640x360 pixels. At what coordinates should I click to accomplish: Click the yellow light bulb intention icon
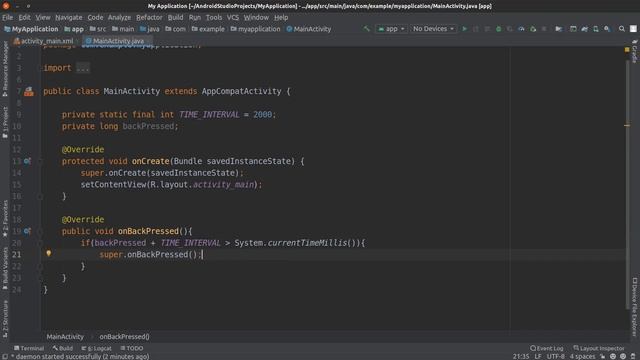[49, 253]
